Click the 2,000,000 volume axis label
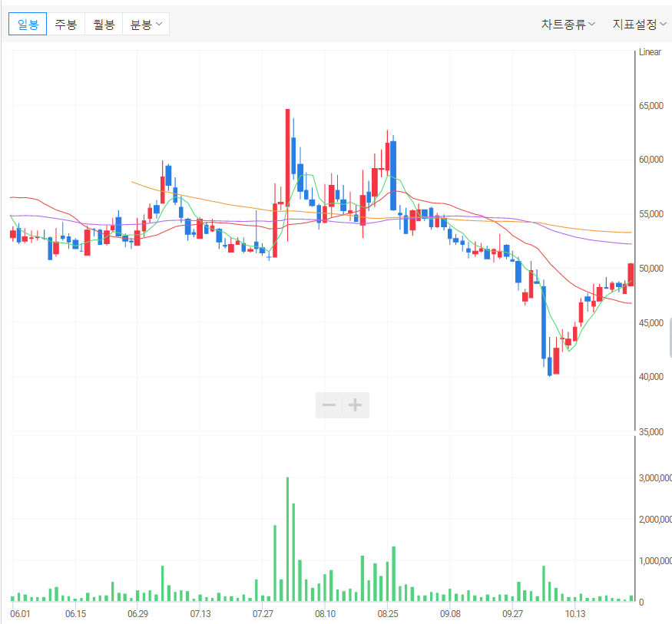Viewport: 672px width, 624px height. click(655, 520)
